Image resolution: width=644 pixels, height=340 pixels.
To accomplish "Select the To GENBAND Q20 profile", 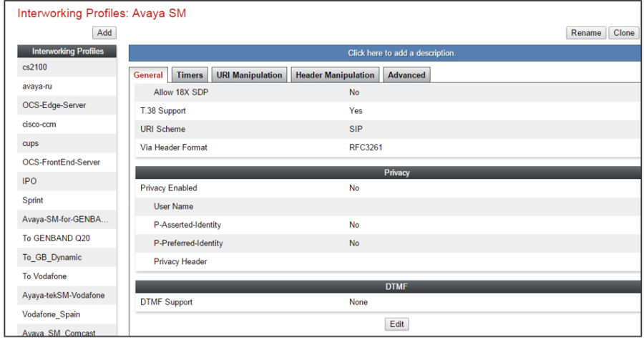I will coord(67,238).
